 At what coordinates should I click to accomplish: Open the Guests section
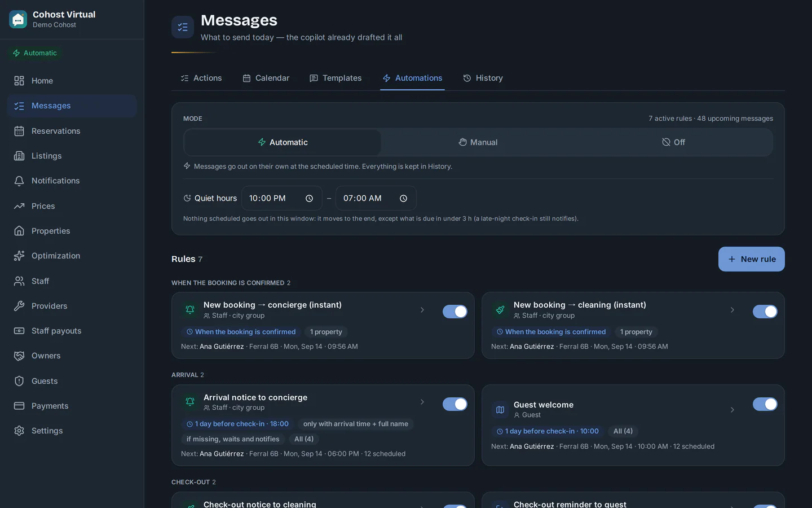pos(72,381)
